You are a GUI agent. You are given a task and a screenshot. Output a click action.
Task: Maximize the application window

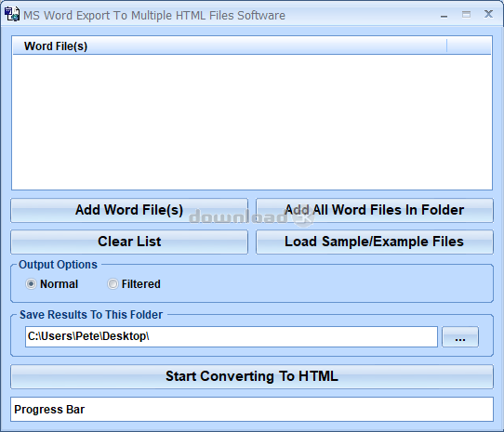point(466,15)
